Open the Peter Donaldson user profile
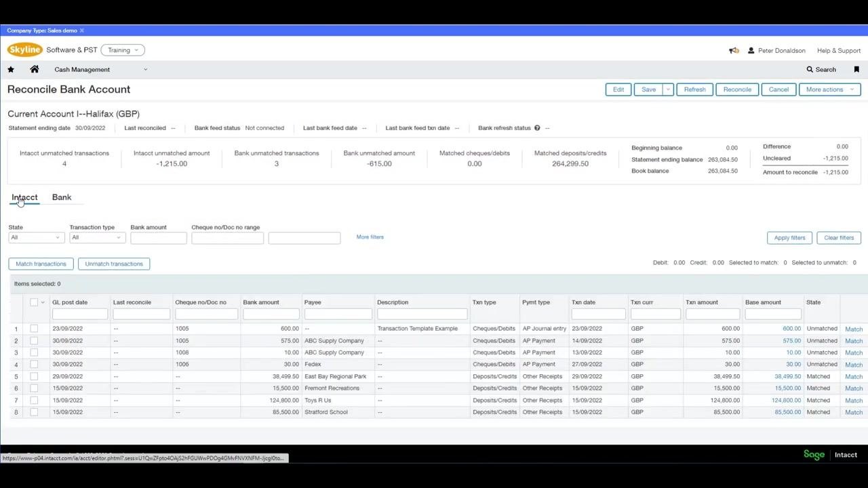This screenshot has height=488, width=868. [776, 50]
